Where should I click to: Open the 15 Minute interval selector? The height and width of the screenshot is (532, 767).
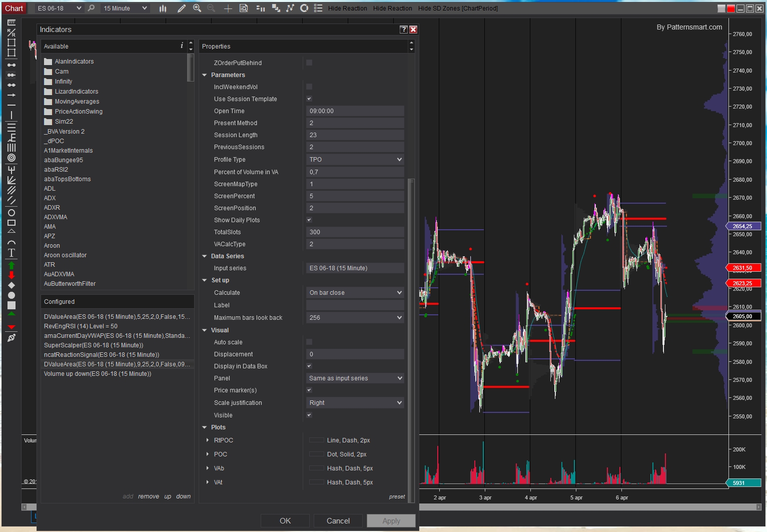(x=125, y=9)
